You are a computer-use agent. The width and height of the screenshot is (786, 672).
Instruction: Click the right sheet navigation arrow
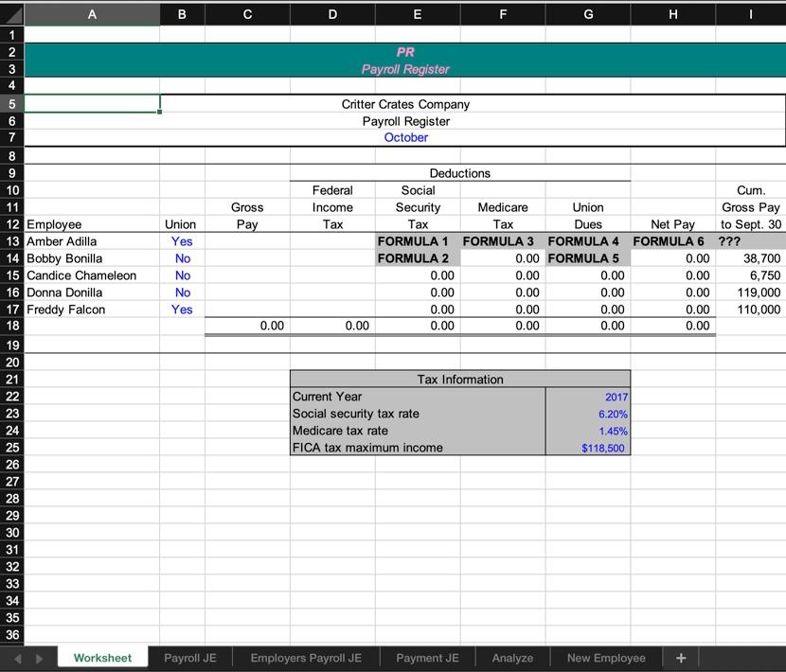click(x=38, y=657)
